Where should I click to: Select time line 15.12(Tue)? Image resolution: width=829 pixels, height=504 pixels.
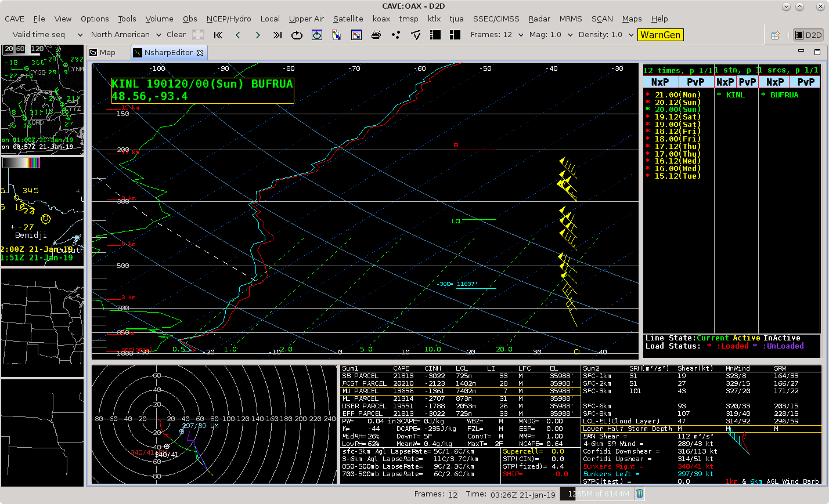pos(673,176)
